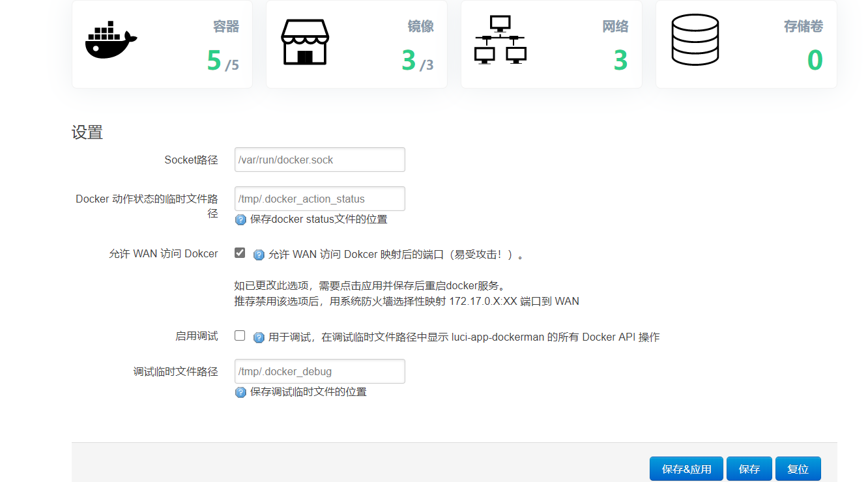Image resolution: width=868 pixels, height=482 pixels.
Task: Click the 保存&应用 button
Action: click(x=686, y=468)
